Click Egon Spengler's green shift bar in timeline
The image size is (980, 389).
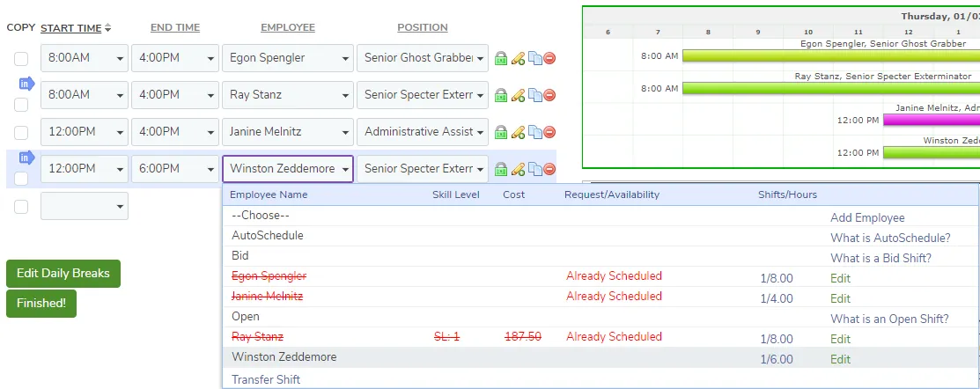tap(831, 55)
